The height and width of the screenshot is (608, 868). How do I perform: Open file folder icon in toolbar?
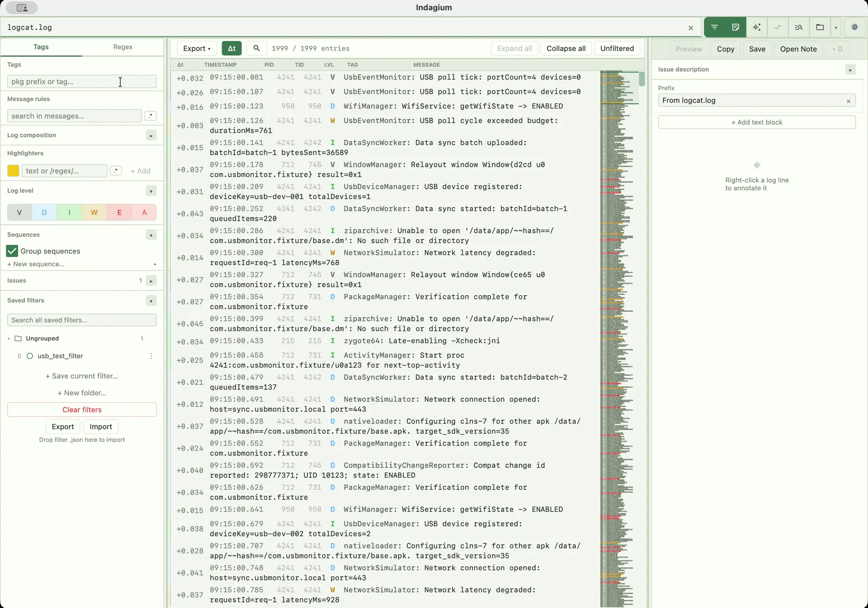tap(820, 27)
